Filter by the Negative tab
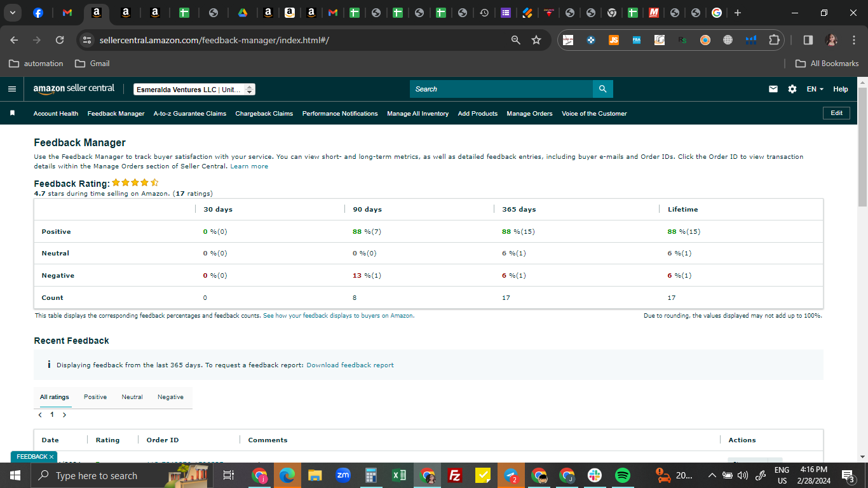The image size is (868, 488). [170, 397]
